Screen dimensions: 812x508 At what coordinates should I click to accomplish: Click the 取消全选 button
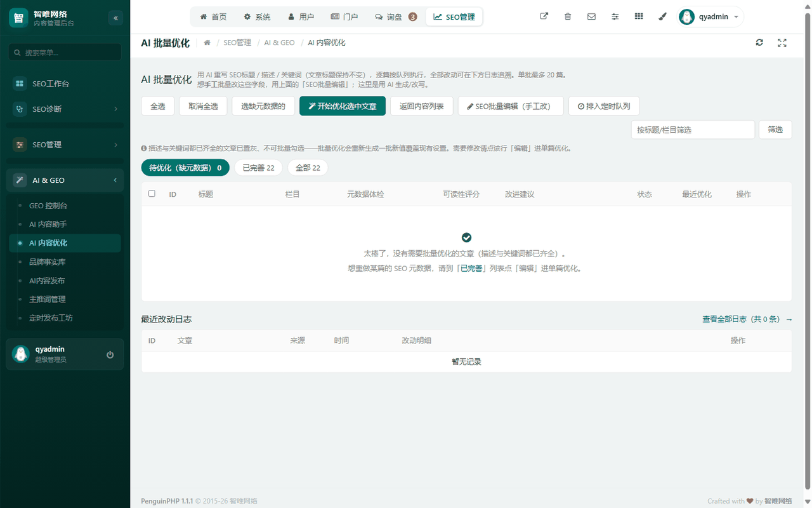tap(203, 106)
